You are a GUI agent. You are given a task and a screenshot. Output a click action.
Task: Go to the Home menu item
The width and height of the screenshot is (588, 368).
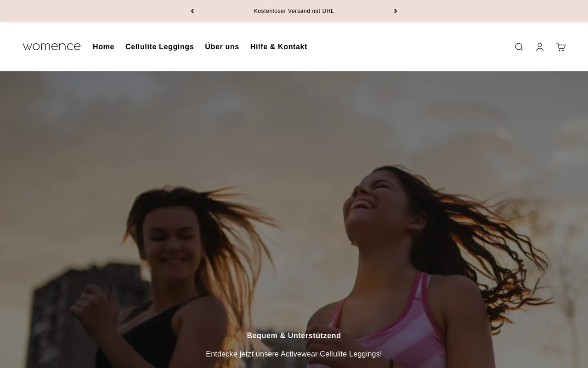click(103, 47)
